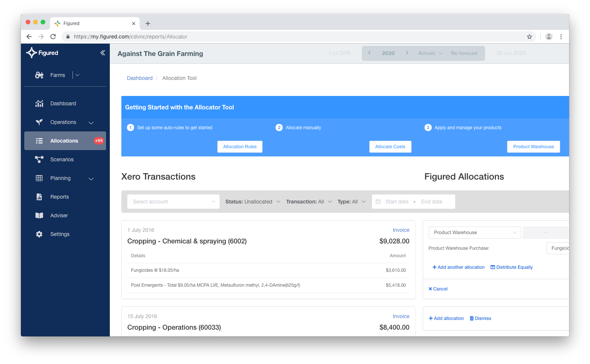
Task: Go back in browser history
Action: (x=29, y=37)
